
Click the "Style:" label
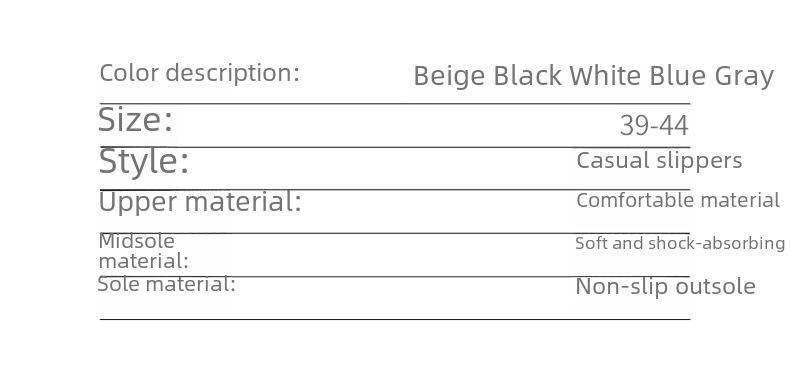pos(144,162)
